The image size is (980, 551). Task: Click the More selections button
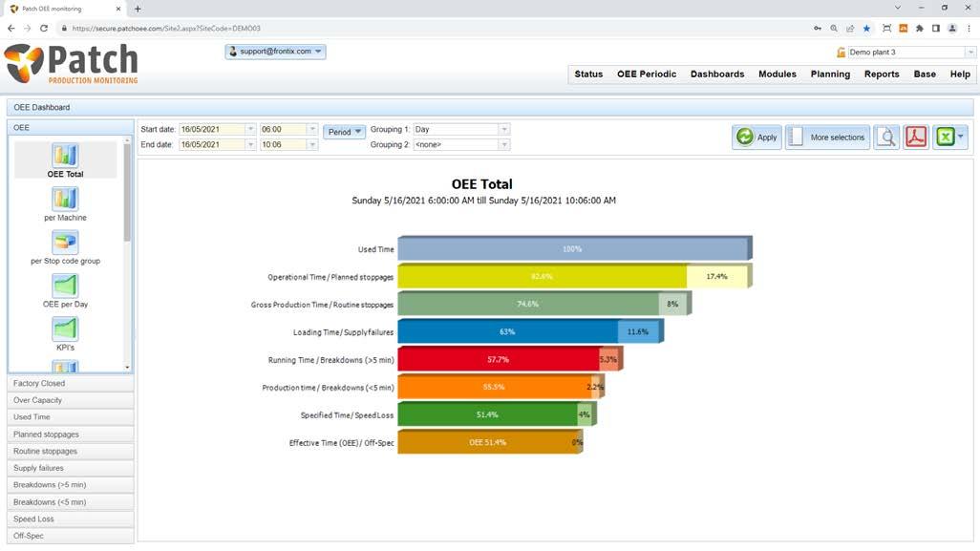tap(827, 137)
